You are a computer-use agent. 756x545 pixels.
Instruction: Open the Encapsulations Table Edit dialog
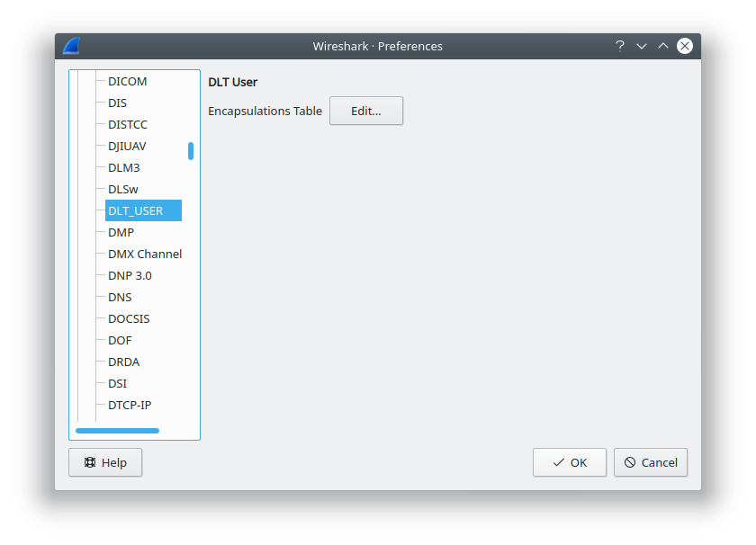pos(366,111)
